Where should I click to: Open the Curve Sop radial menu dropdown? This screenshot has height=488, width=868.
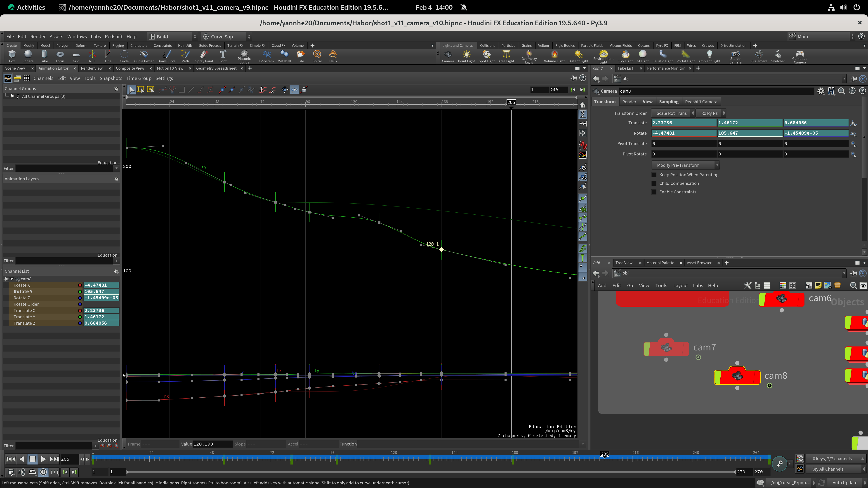tap(226, 36)
